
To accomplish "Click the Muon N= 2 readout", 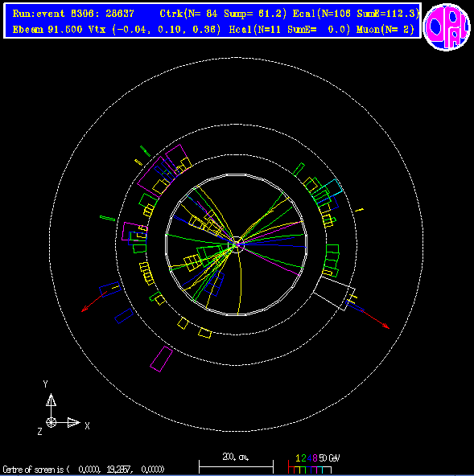I will tap(385, 30).
